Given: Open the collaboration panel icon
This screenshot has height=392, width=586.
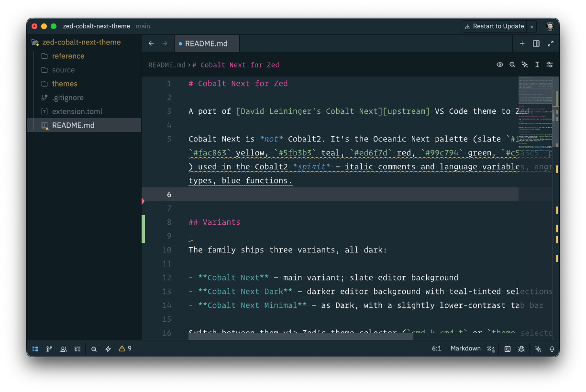Looking at the screenshot, I should (64, 349).
